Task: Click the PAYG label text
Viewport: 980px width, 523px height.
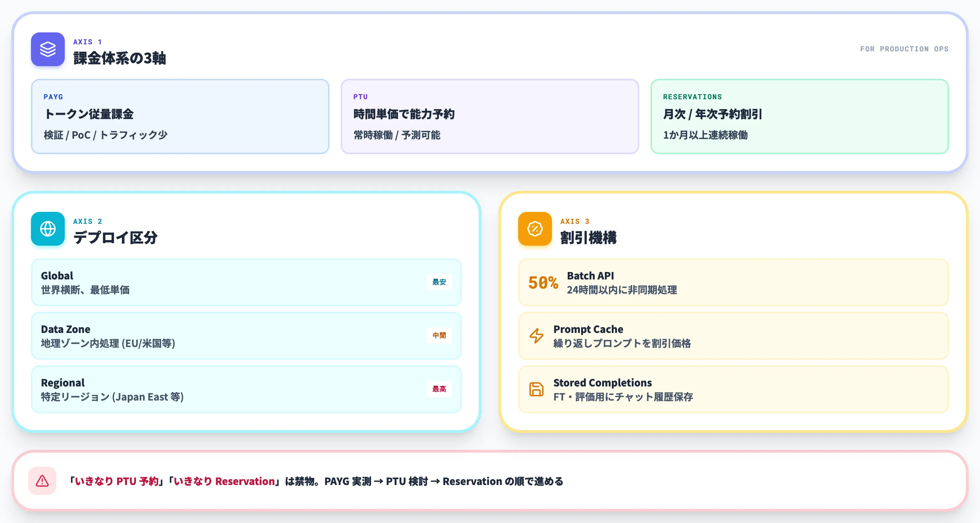Action: click(x=53, y=97)
